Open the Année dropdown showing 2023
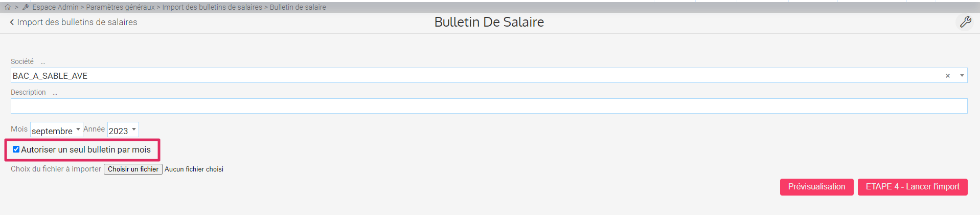This screenshot has width=980, height=215. click(123, 130)
